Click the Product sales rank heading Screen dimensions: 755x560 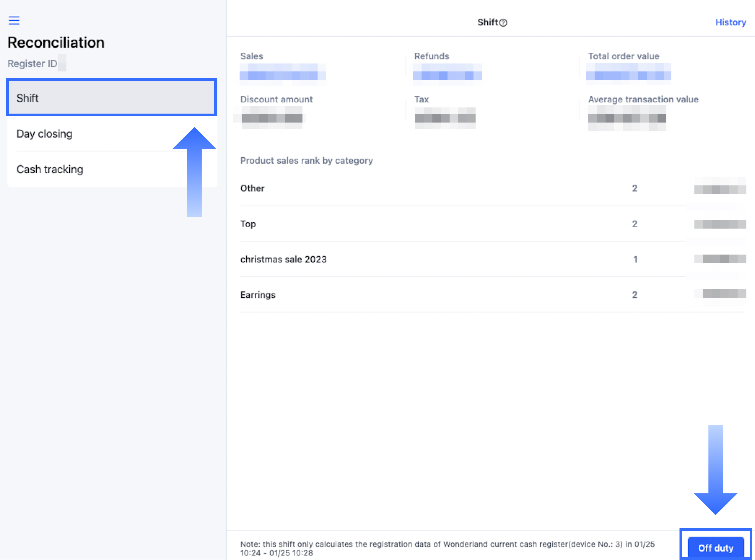[306, 160]
